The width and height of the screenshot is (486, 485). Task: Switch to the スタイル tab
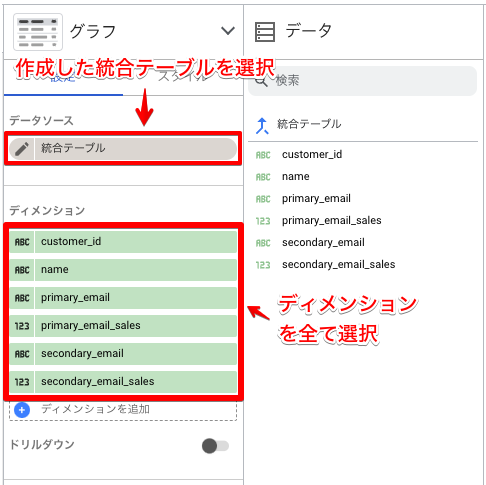[183, 78]
